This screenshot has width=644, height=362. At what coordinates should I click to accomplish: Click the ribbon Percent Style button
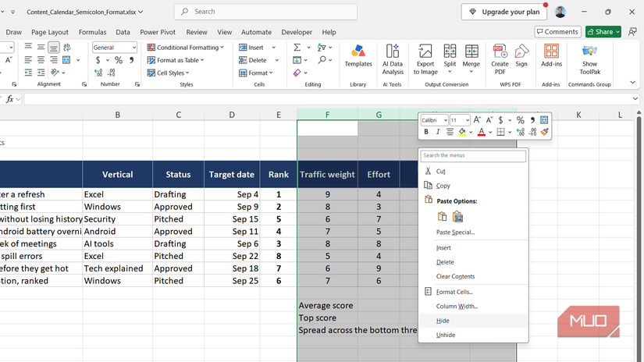pos(119,60)
